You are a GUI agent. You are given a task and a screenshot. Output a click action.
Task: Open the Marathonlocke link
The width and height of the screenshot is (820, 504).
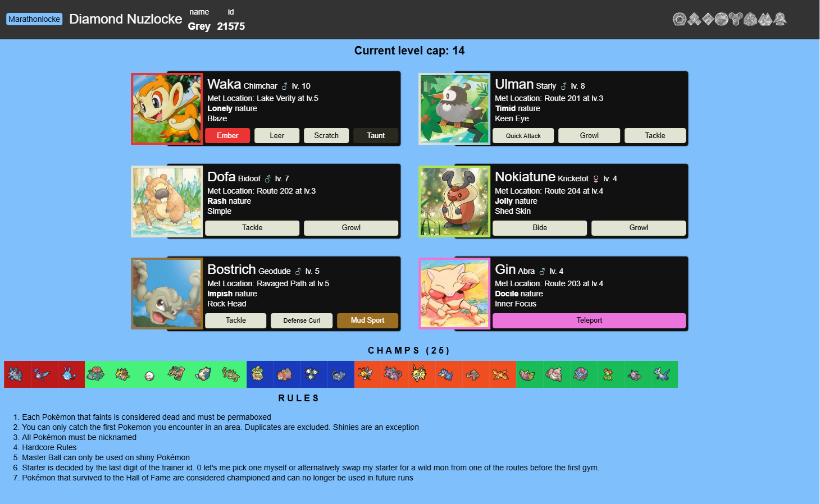[x=34, y=19]
